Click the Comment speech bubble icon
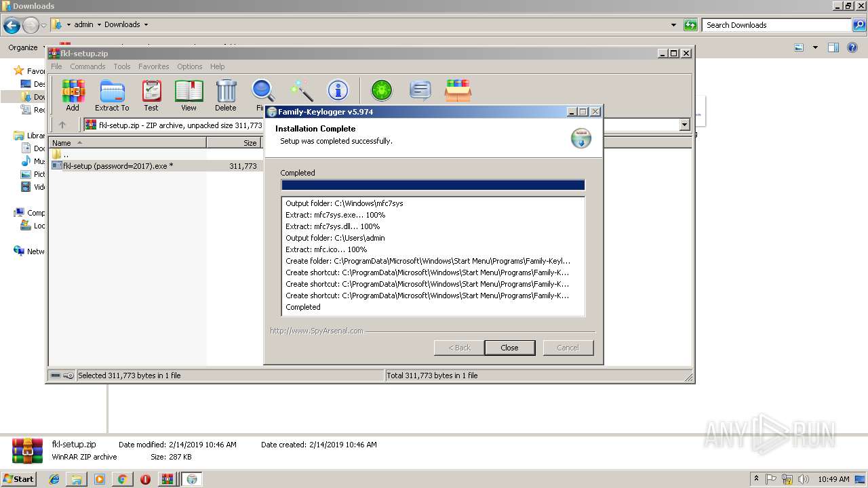 (420, 90)
